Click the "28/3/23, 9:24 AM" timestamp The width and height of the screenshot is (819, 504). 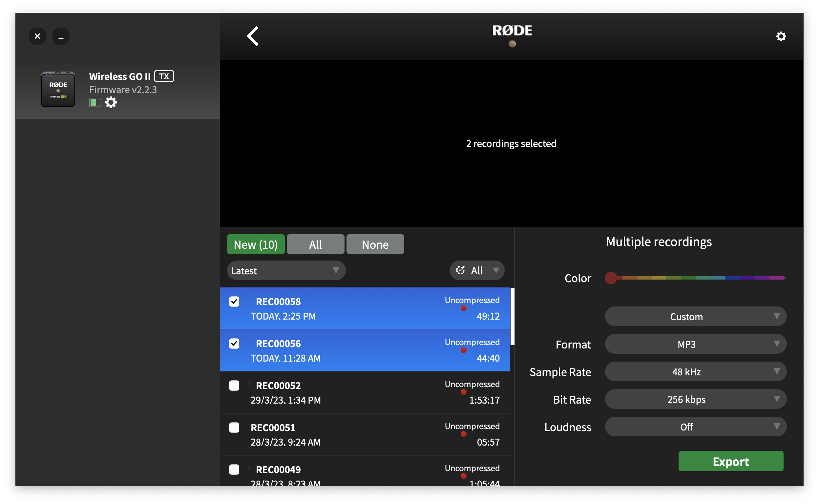tap(285, 442)
